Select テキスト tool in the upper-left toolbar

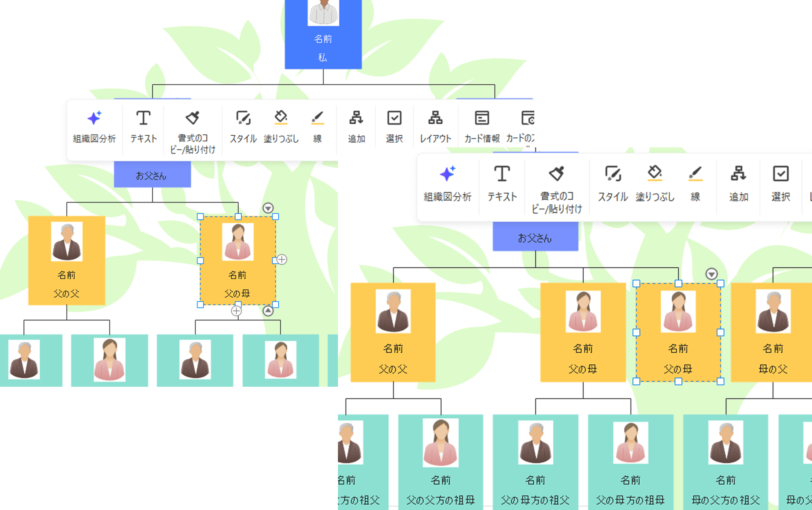(143, 127)
